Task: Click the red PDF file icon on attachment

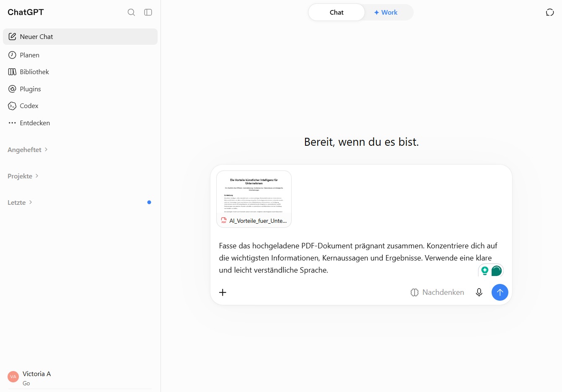Action: (x=224, y=220)
